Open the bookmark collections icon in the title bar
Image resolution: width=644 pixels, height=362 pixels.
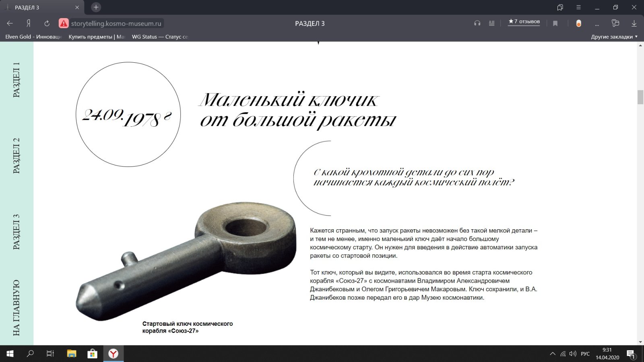tap(560, 7)
